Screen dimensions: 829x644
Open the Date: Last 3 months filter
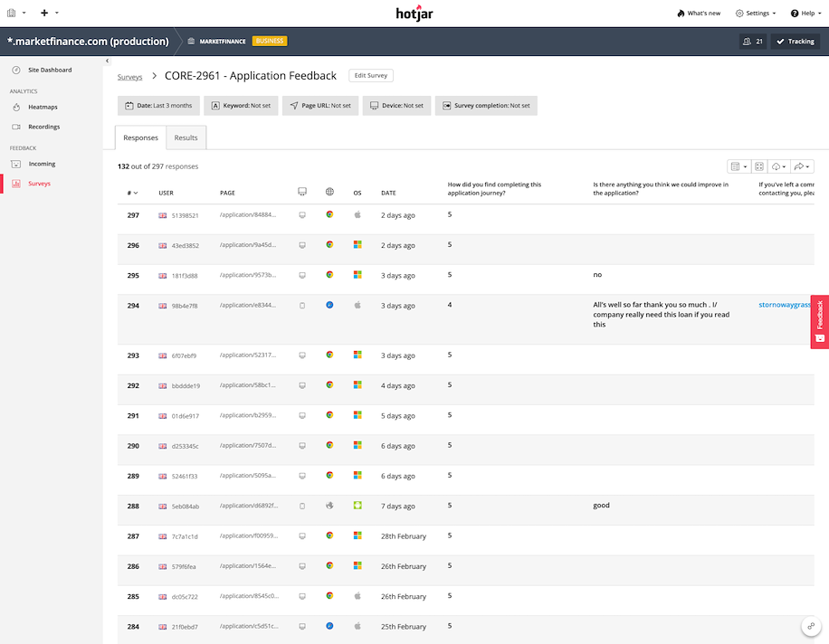pos(158,106)
